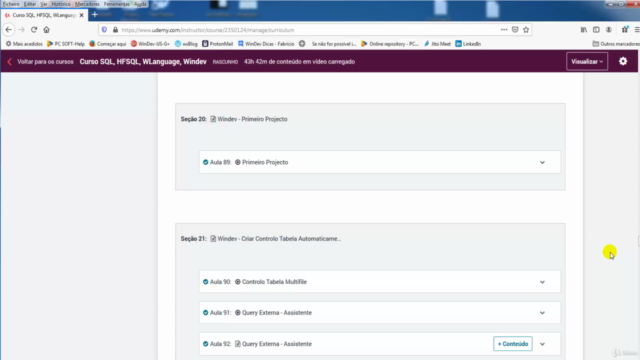Expand the Aula 91 Query Externa lecture
The height and width of the screenshot is (360, 640).
(x=542, y=313)
